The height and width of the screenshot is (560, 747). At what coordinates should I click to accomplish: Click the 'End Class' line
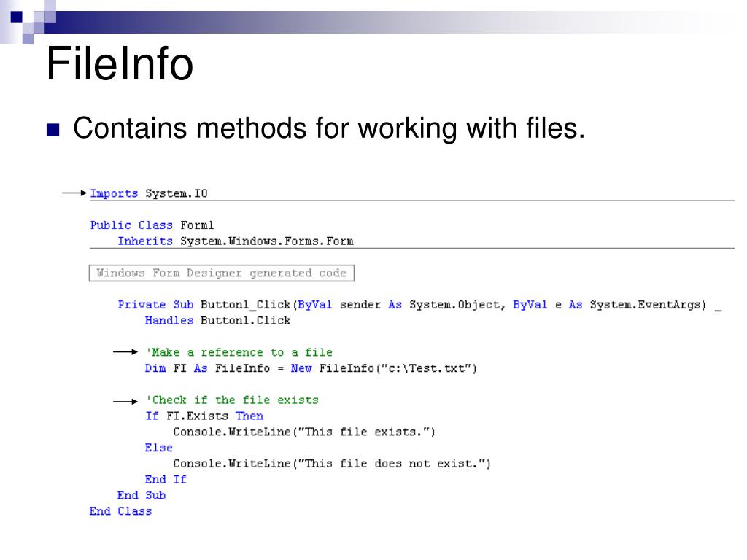pos(120,511)
